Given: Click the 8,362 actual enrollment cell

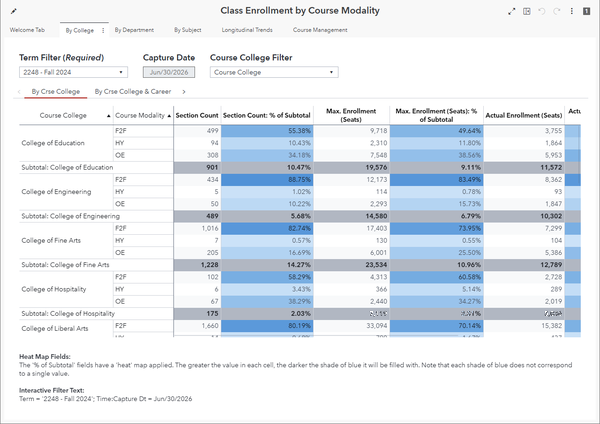Looking at the screenshot, I should click(x=524, y=179).
